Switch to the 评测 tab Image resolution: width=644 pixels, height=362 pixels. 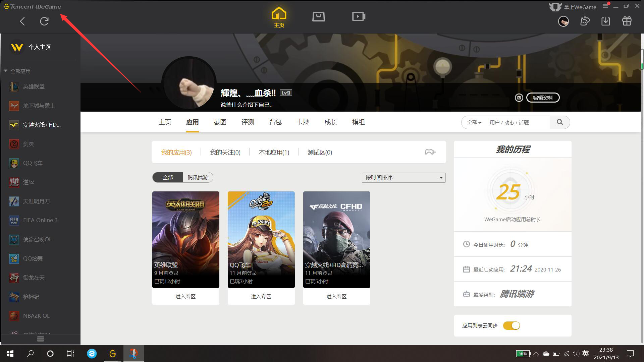point(248,122)
